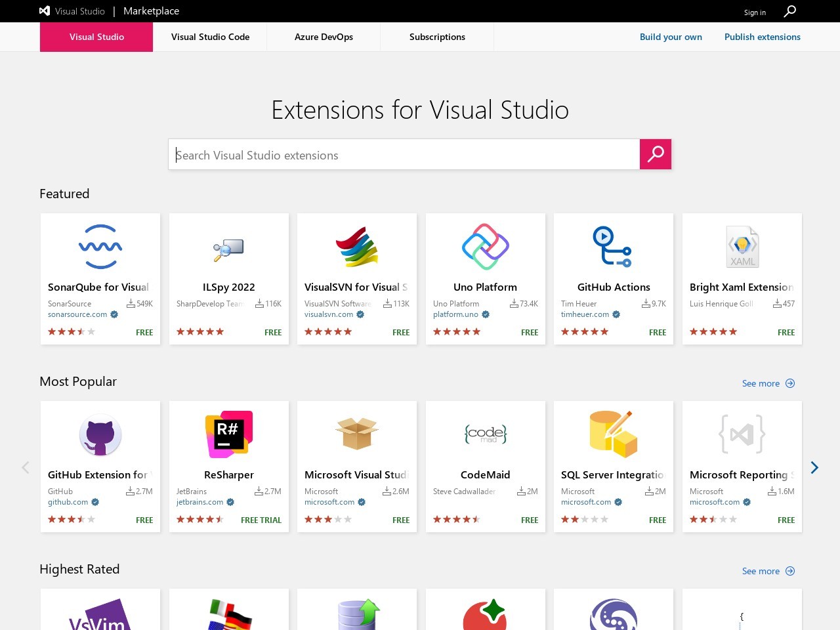840x630 pixels.
Task: Open the ReSharper R# logo
Action: tap(229, 434)
